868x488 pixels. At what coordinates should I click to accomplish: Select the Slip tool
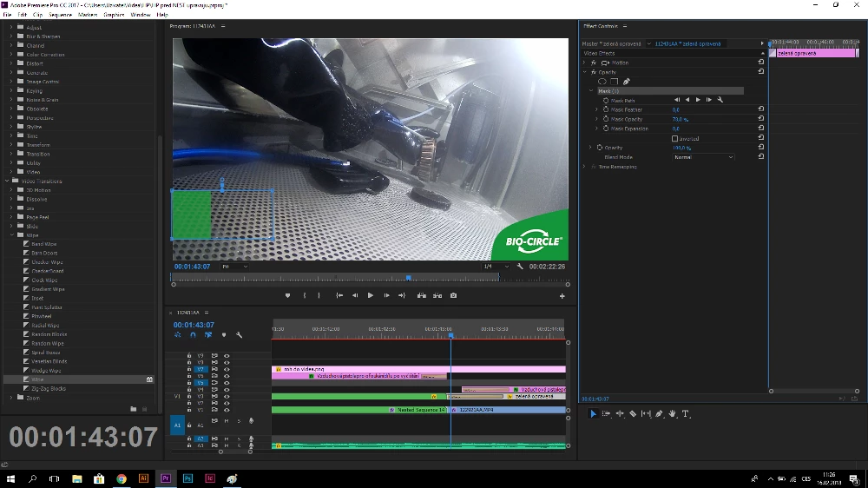(646, 414)
